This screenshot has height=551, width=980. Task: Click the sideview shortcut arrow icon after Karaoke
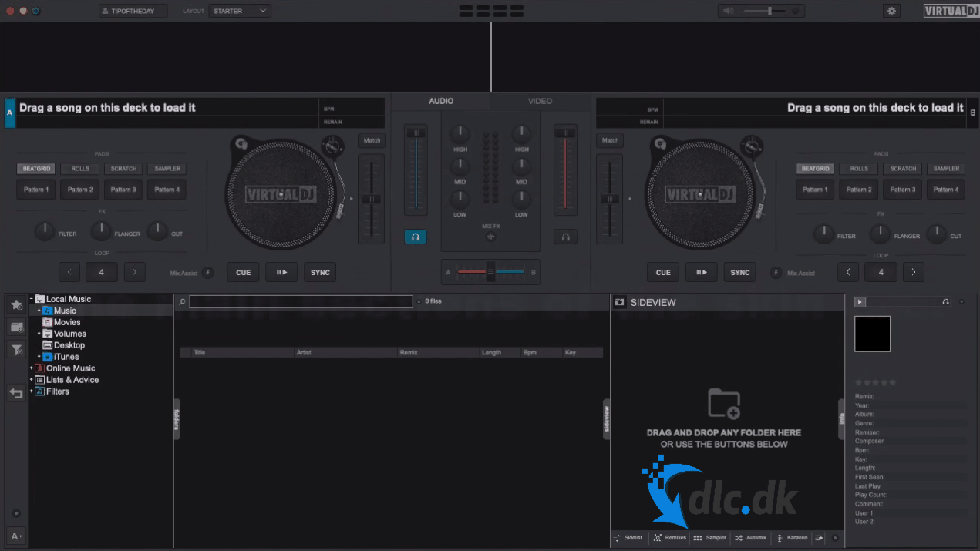pyautogui.click(x=820, y=538)
